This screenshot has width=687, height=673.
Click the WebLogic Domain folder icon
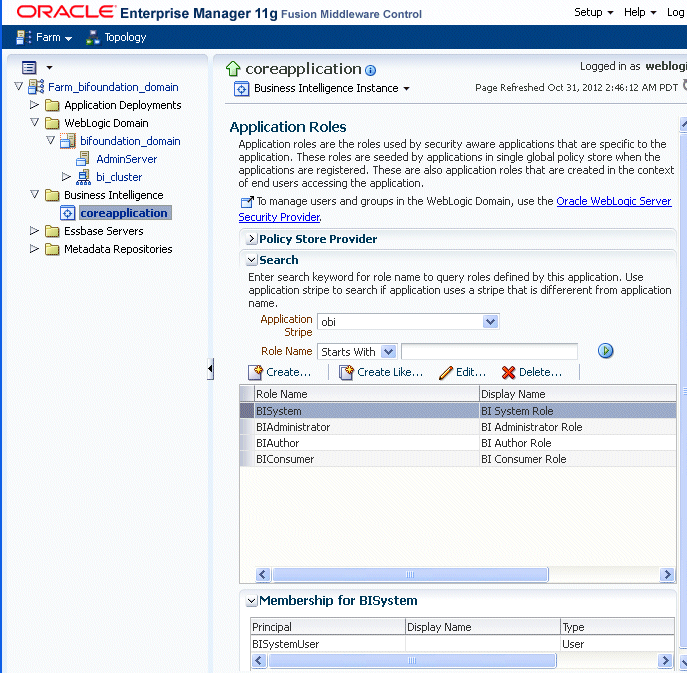[52, 123]
